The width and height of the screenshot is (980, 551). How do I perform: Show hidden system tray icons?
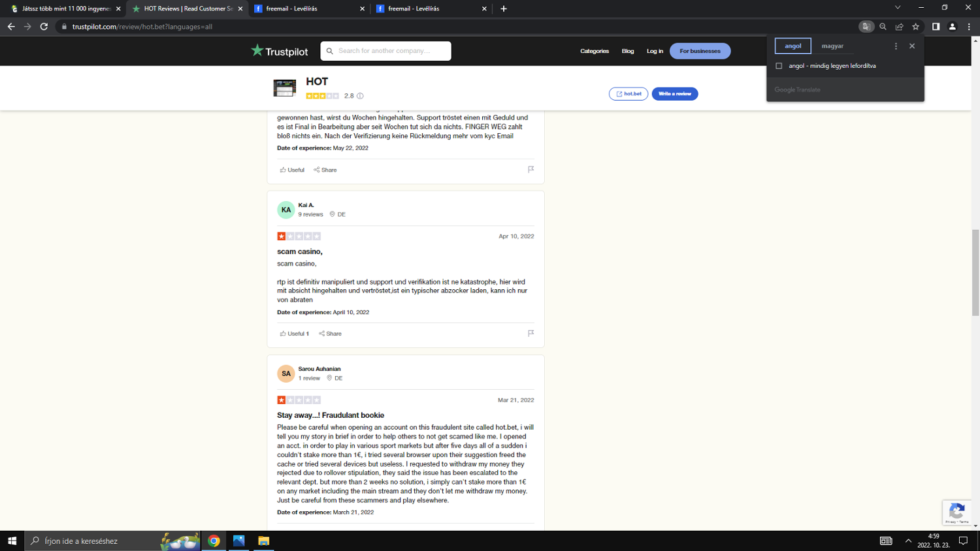point(908,541)
